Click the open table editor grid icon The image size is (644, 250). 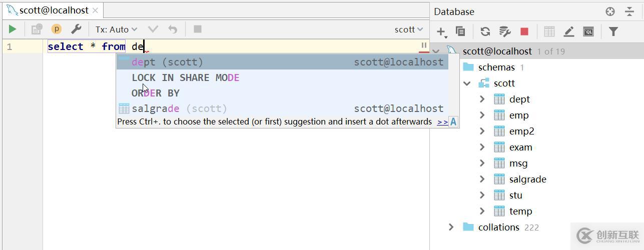[549, 31]
